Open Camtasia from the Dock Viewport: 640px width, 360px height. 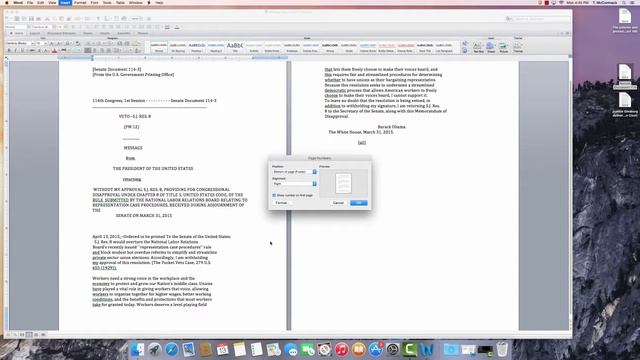(409, 349)
